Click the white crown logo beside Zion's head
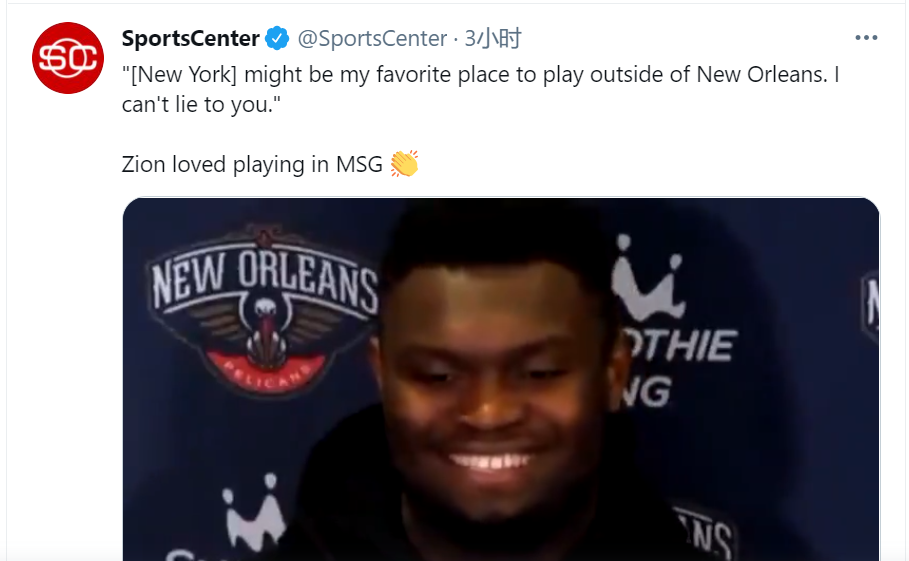Image resolution: width=909 pixels, height=561 pixels. click(646, 278)
